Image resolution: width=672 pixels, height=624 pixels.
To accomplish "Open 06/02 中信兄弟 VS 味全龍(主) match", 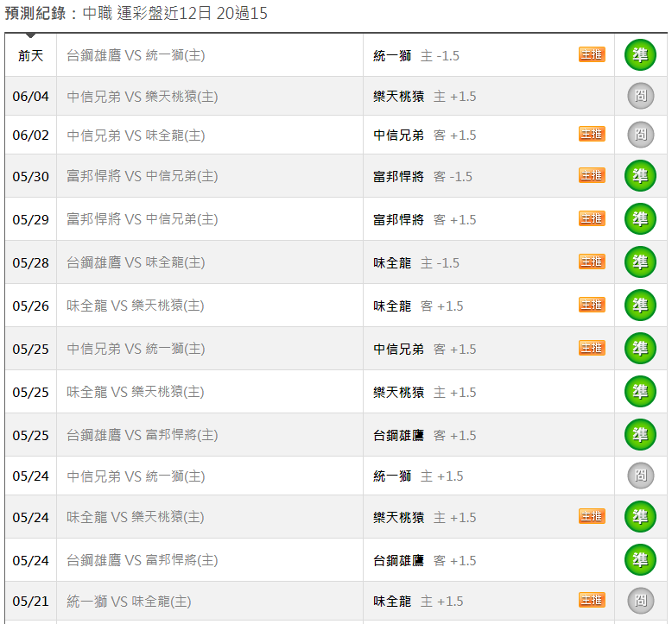I will point(136,136).
